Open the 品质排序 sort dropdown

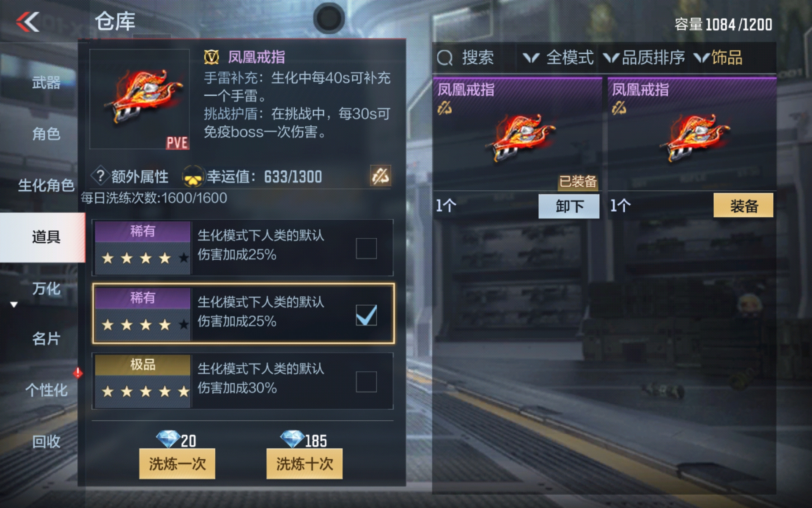tap(644, 58)
